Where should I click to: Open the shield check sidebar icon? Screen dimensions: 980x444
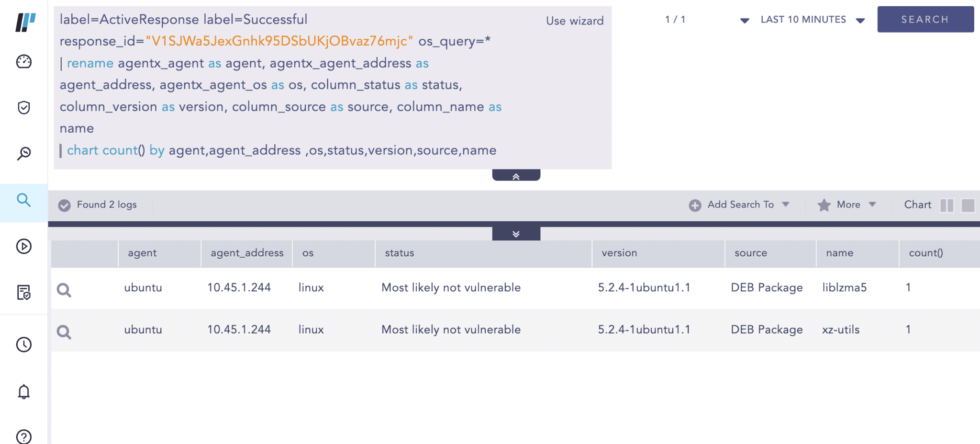click(x=24, y=107)
